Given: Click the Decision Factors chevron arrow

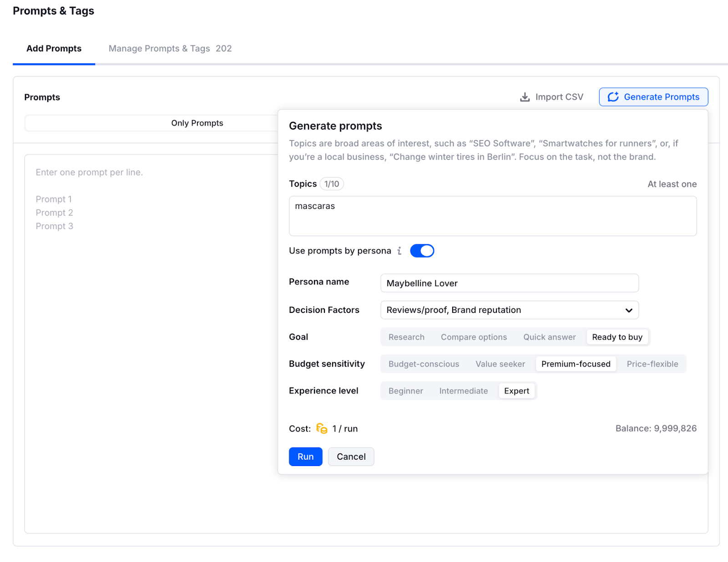Looking at the screenshot, I should tap(628, 310).
